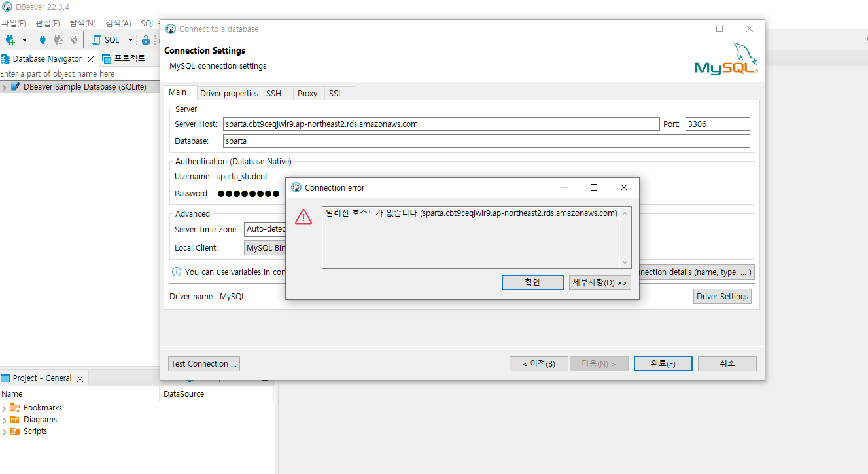Click the DataSource column header
This screenshot has height=474, width=868.
[x=217, y=394]
